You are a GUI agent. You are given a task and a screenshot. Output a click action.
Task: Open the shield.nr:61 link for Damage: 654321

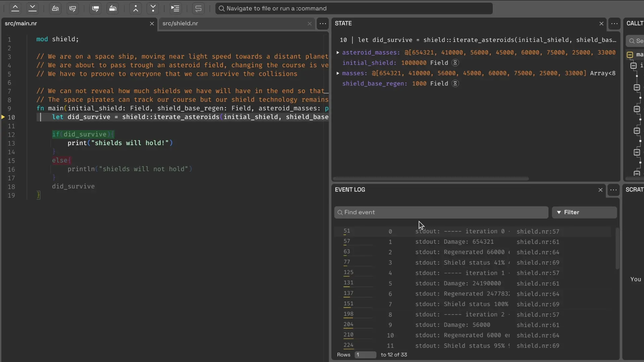point(538,242)
